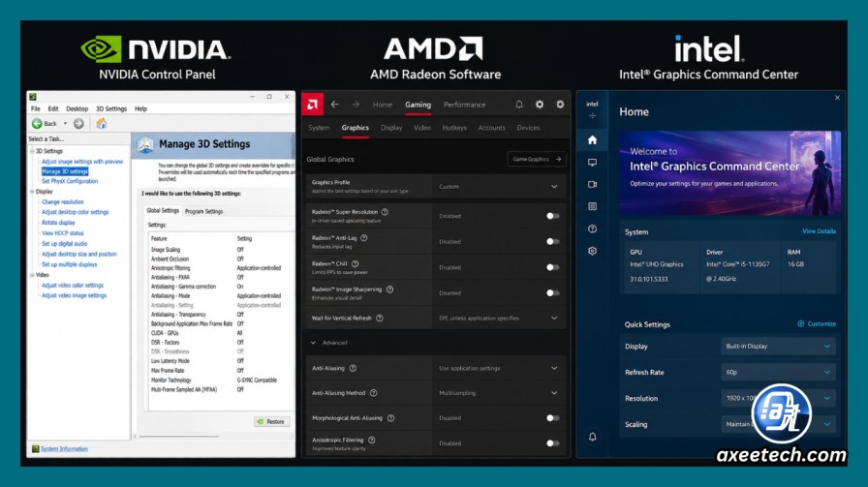Open help icon beside Anti-Aliasing

(353, 368)
